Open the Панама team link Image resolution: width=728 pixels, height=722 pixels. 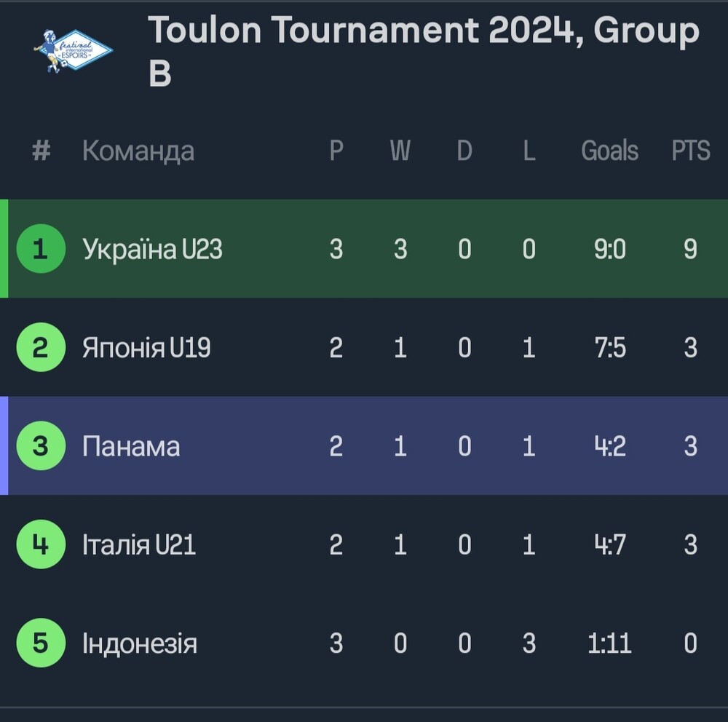pos(131,446)
